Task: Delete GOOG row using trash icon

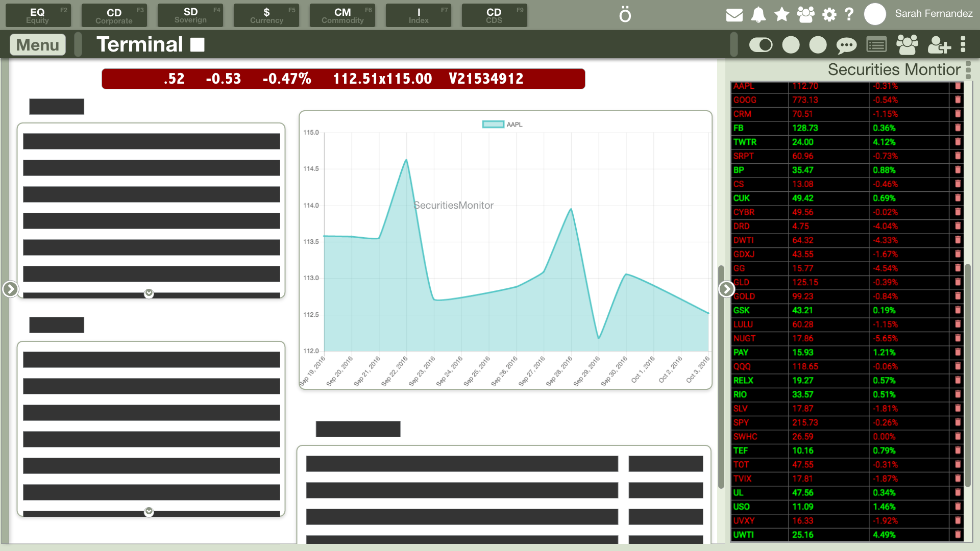Action: pyautogui.click(x=958, y=100)
